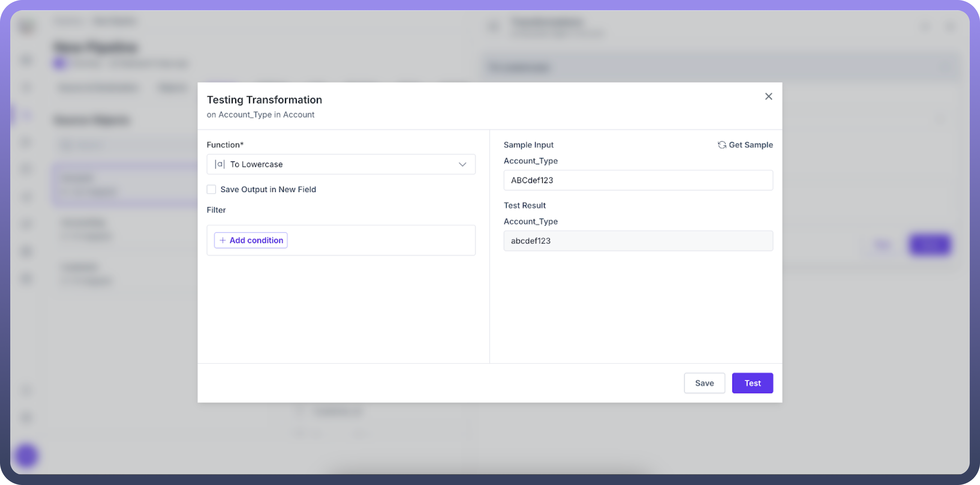Click the plus icon on Add condition
The image size is (980, 485).
223,240
